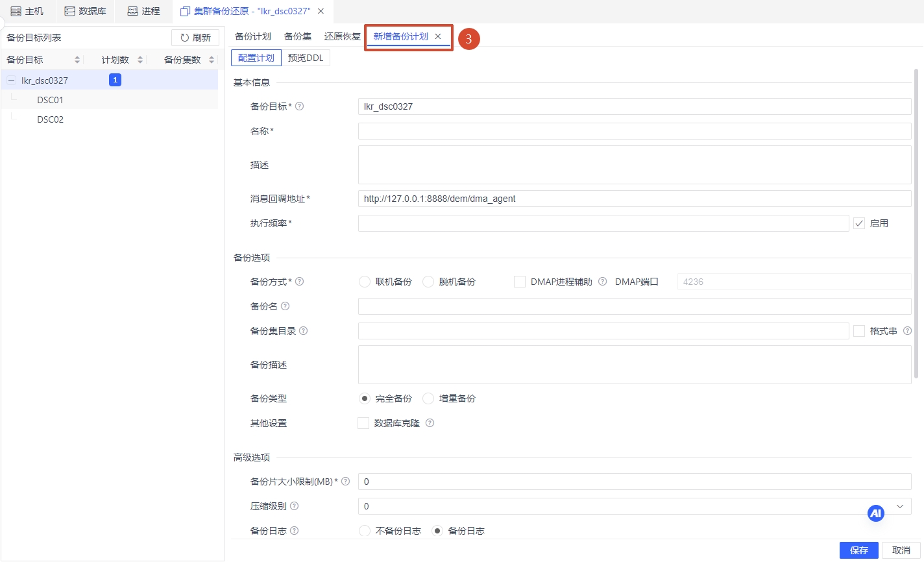The image size is (924, 562).
Task: Enable the 格式串 checkbox
Action: [859, 331]
